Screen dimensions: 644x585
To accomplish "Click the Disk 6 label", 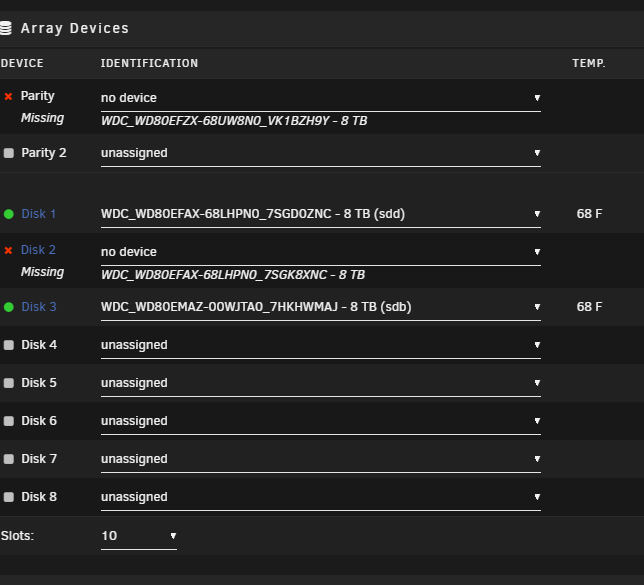I will point(39,421).
